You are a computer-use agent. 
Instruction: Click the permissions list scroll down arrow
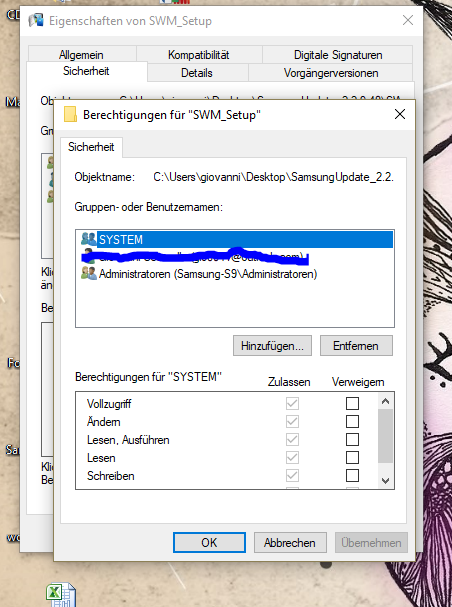coord(385,481)
